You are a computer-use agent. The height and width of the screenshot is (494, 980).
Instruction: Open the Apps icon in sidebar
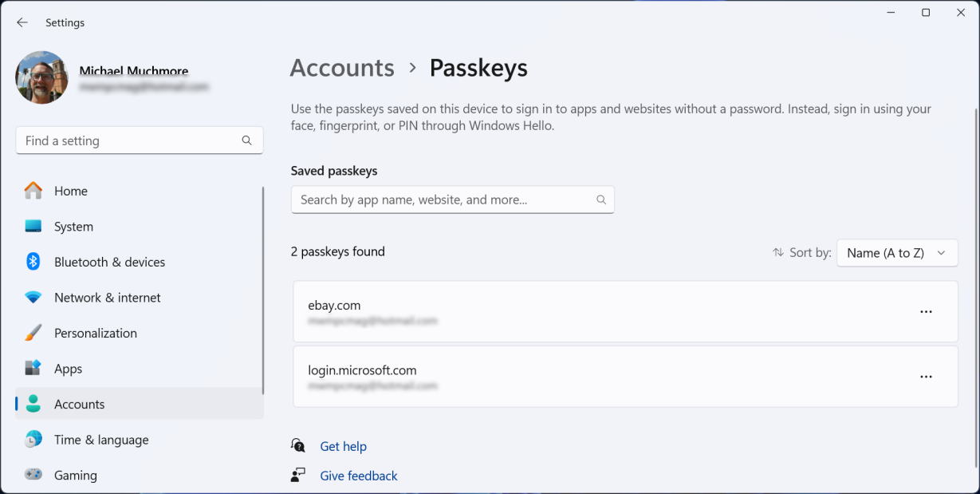point(33,369)
